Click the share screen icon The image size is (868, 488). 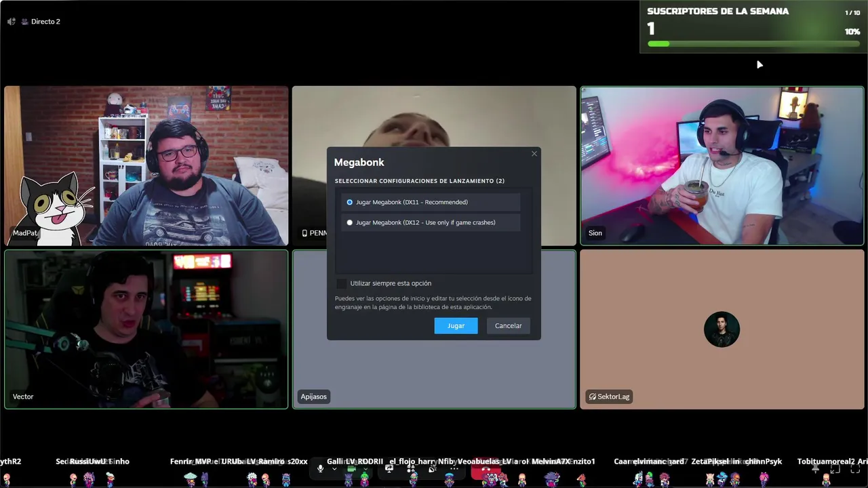389,468
